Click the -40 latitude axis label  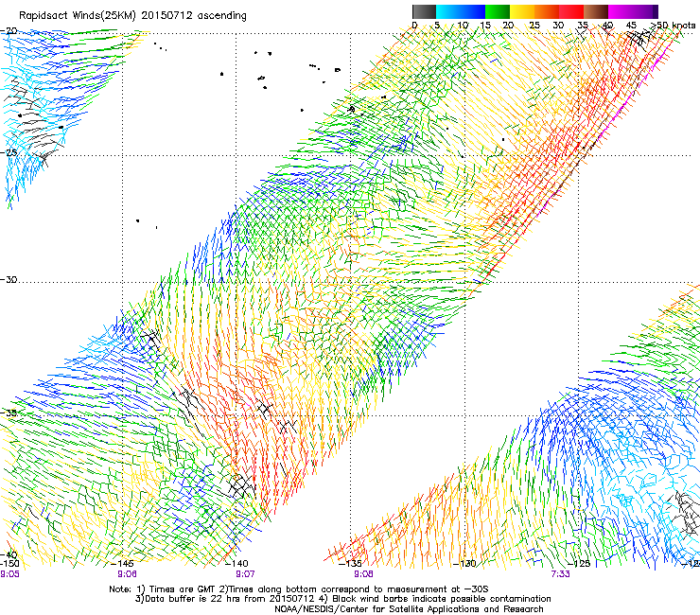[9, 555]
